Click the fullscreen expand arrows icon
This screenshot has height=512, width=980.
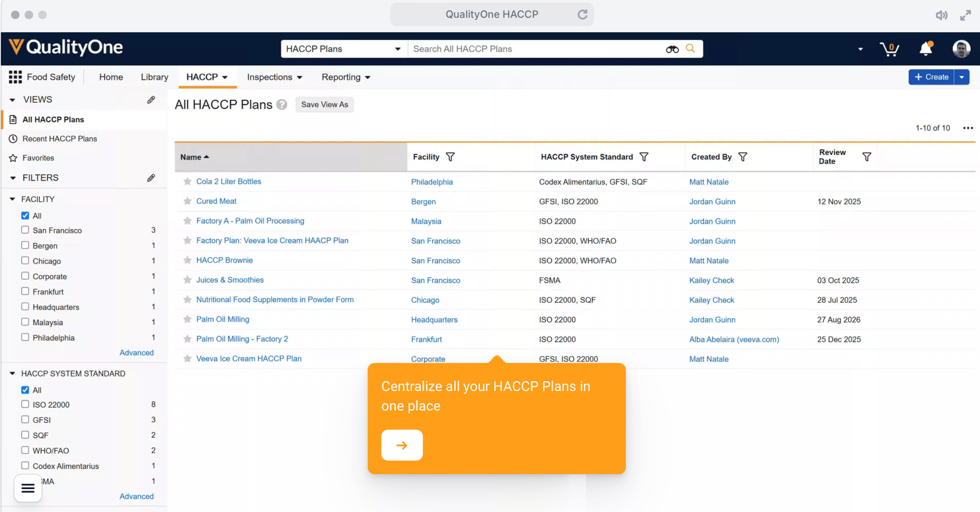[x=965, y=15]
